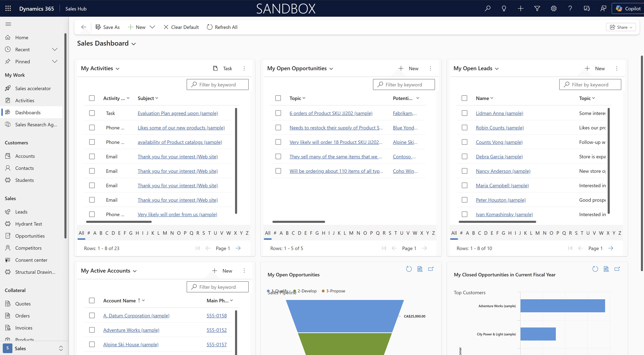This screenshot has width=644, height=355.
Task: View records for My Closed Opportunities chart
Action: point(606,269)
